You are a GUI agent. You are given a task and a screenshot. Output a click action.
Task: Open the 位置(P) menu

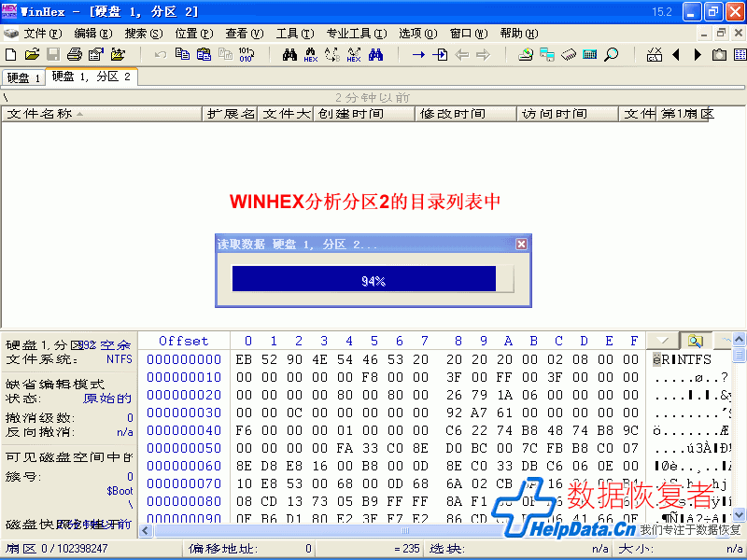click(x=194, y=34)
